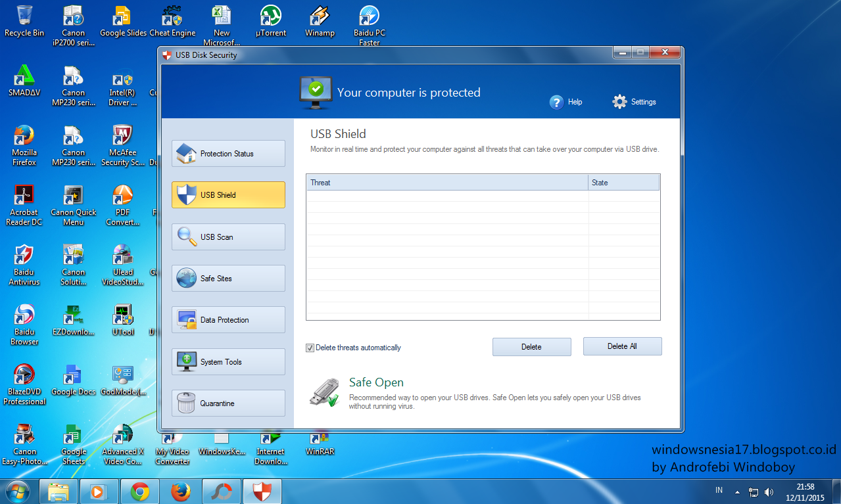Open the Quarantine section
The image size is (841, 504).
tap(228, 403)
